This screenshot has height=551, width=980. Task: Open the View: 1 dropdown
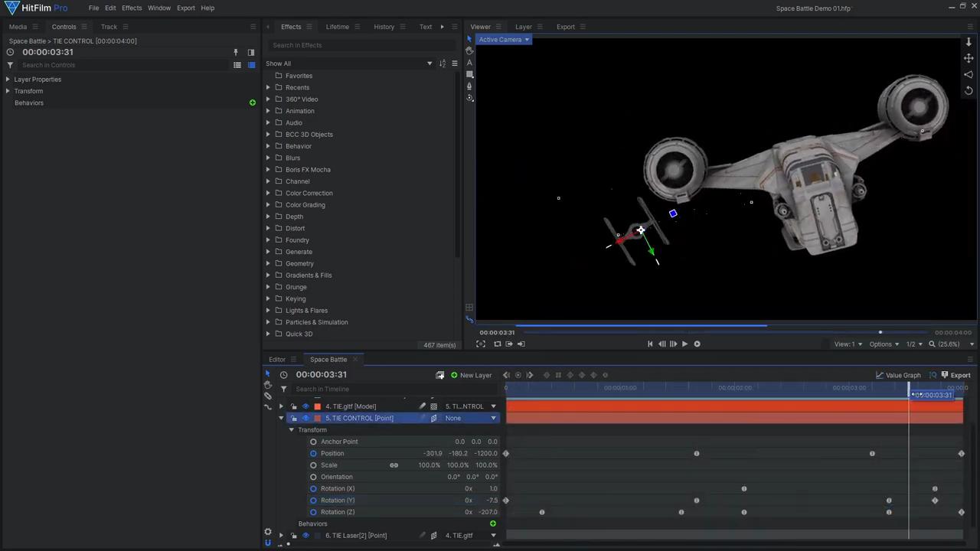[848, 344]
